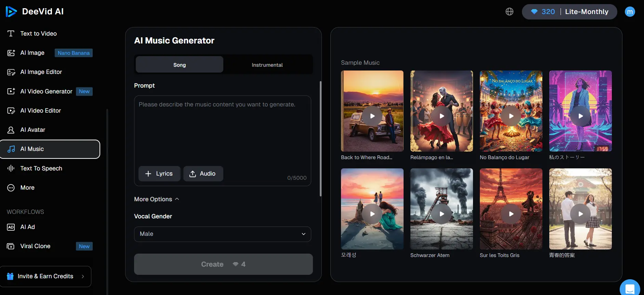Click the DeeVid AI logo icon
Image resolution: width=644 pixels, height=295 pixels.
11,12
